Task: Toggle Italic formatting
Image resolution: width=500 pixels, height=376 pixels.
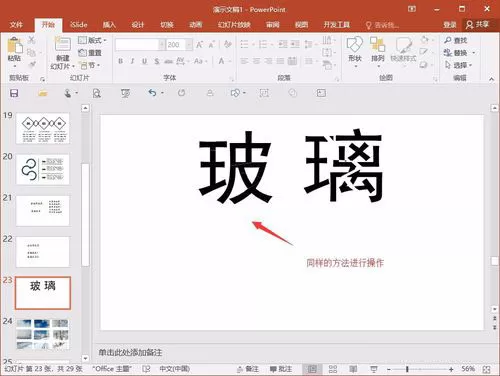Action: (132, 61)
